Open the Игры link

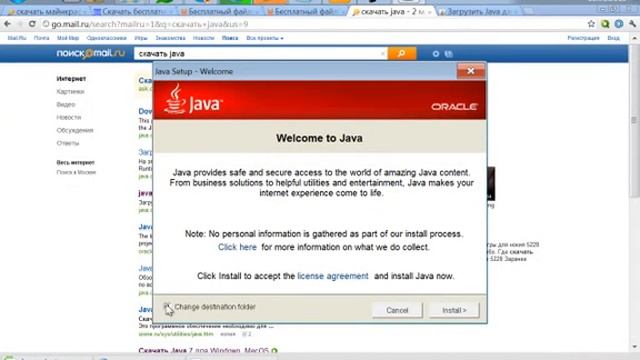[x=141, y=38]
